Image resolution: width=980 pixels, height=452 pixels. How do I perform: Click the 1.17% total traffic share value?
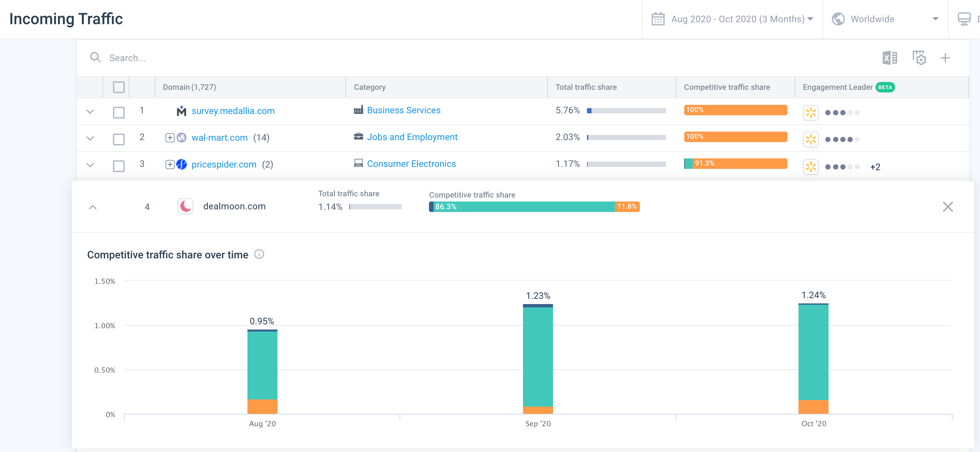coord(568,164)
